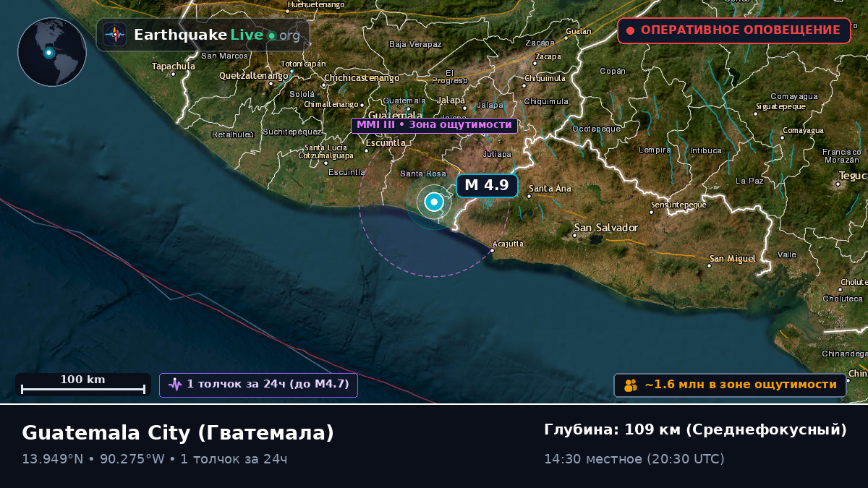This screenshot has height=488, width=868.
Task: Click the Acajutla city label
Action: coord(507,244)
